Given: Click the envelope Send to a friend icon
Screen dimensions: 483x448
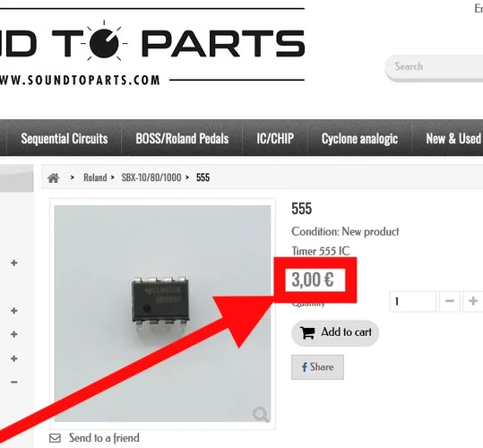Looking at the screenshot, I should [x=56, y=438].
